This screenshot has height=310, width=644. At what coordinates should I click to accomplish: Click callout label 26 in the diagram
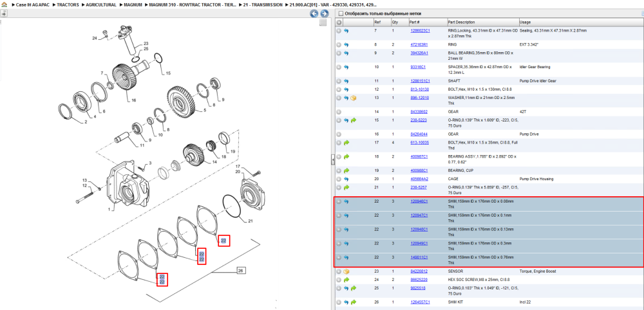point(241,271)
